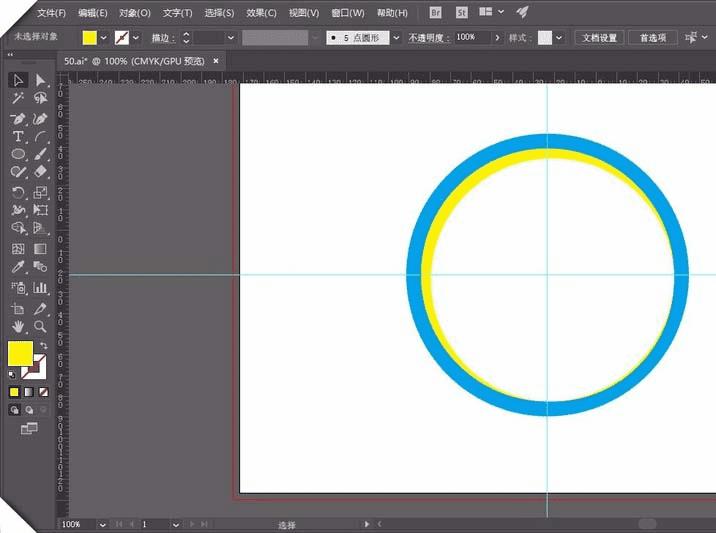Expand the opacity 不透明度 value dropdown
This screenshot has width=716, height=533.
497,37
